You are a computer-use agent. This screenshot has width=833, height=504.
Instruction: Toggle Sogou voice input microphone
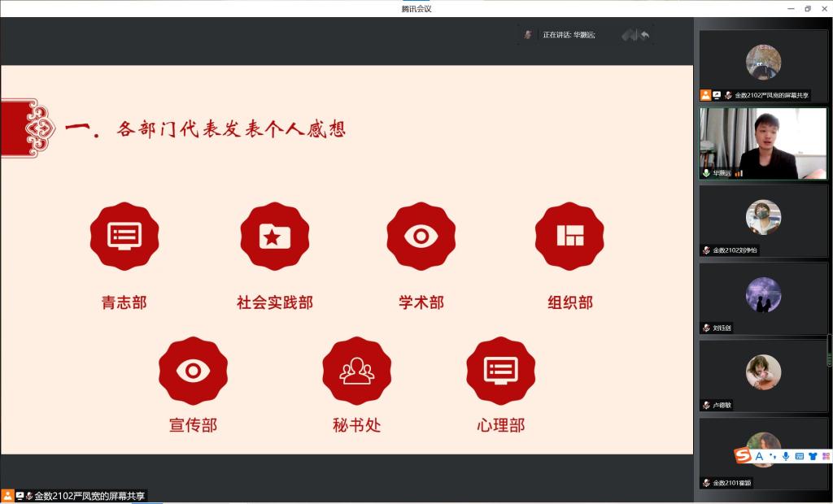point(786,457)
